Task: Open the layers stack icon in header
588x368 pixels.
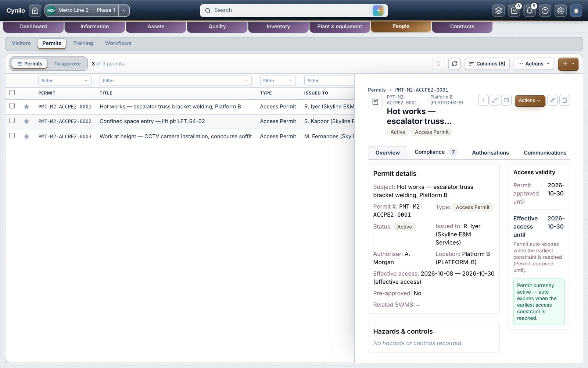Action: (x=498, y=11)
